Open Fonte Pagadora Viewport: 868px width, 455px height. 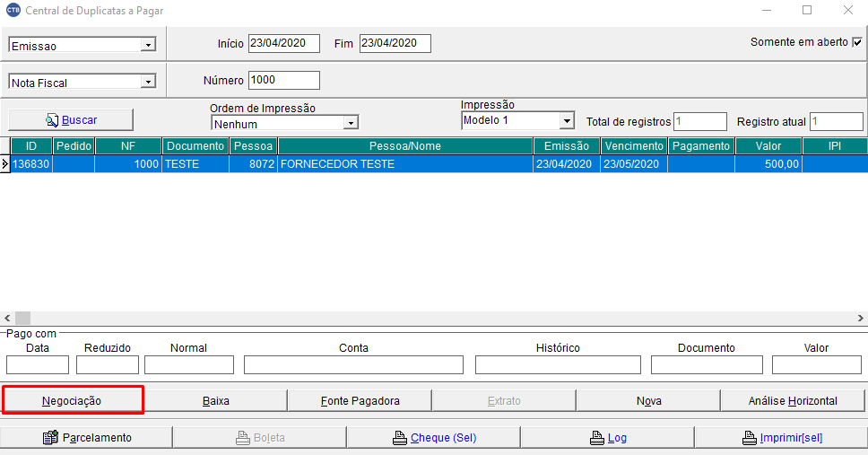(x=360, y=401)
